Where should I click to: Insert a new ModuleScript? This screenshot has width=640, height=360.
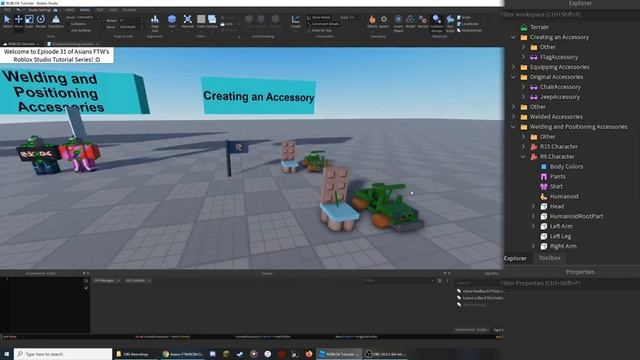[x=469, y=30]
